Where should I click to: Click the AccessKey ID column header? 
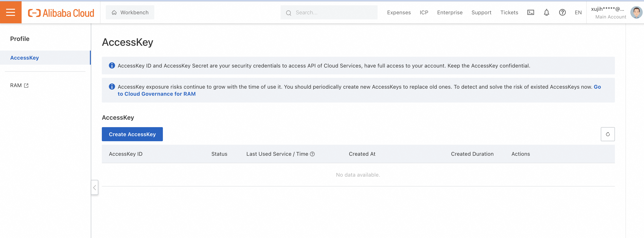point(125,154)
